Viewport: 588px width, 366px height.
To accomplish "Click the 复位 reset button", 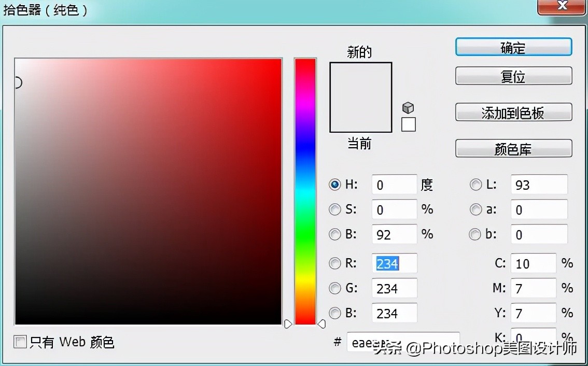I will (x=513, y=76).
